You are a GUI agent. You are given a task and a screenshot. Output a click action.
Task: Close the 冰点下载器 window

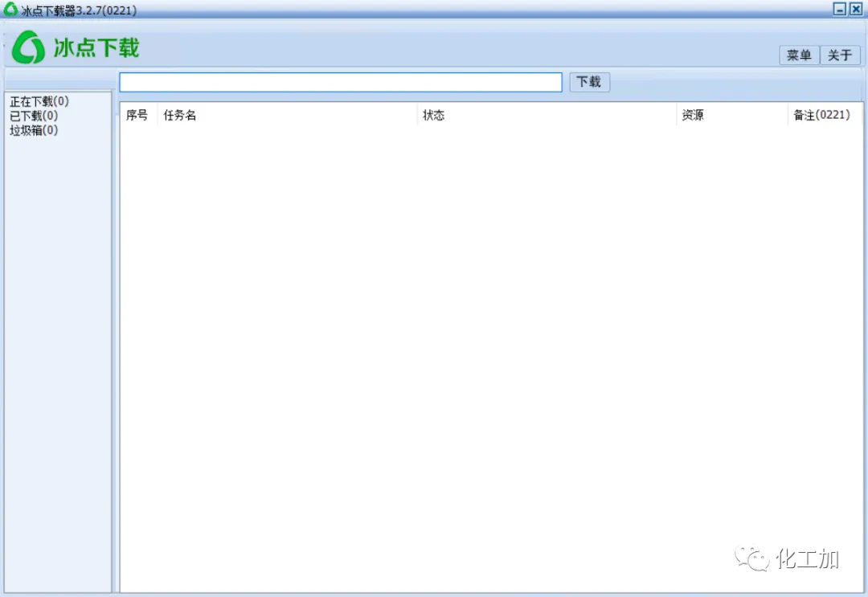click(x=855, y=9)
